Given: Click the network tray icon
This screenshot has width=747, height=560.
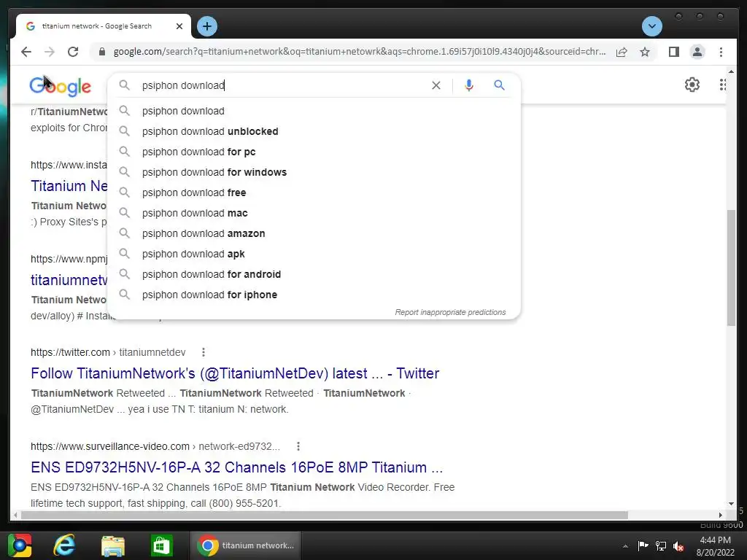Looking at the screenshot, I should (661, 545).
